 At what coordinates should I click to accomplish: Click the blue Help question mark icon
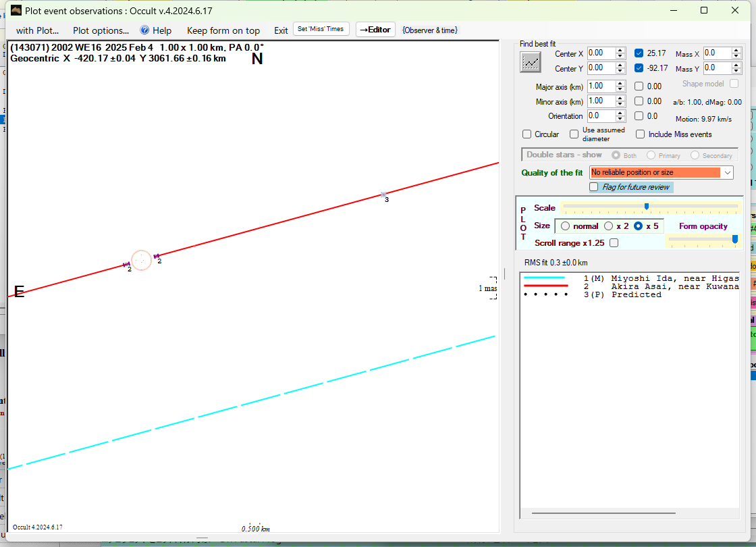click(x=144, y=30)
